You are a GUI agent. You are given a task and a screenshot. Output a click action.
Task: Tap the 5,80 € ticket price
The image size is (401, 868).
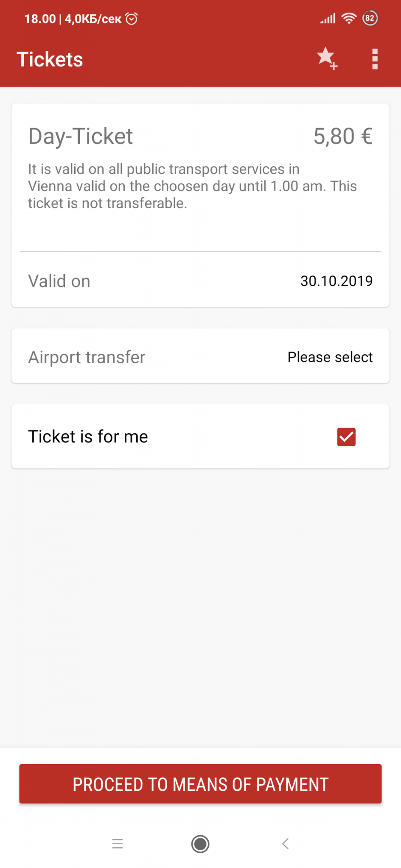coord(343,136)
